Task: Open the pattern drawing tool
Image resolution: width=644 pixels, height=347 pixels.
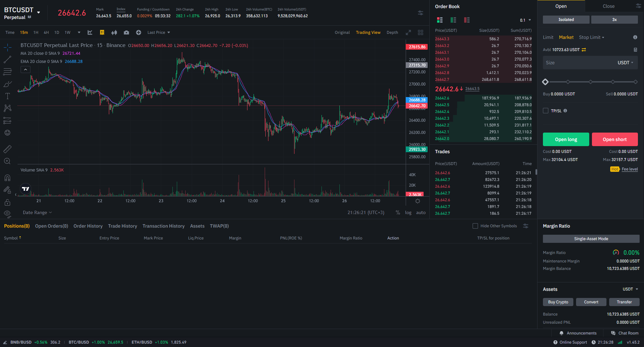Action: pyautogui.click(x=7, y=108)
